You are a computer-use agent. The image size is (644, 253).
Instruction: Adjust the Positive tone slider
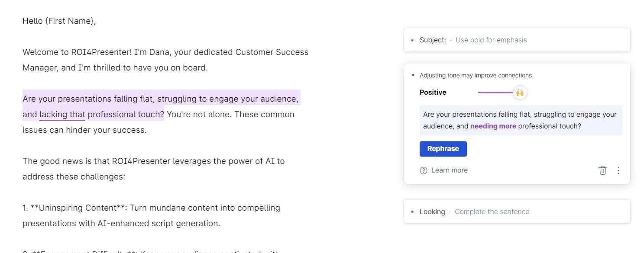click(x=498, y=92)
